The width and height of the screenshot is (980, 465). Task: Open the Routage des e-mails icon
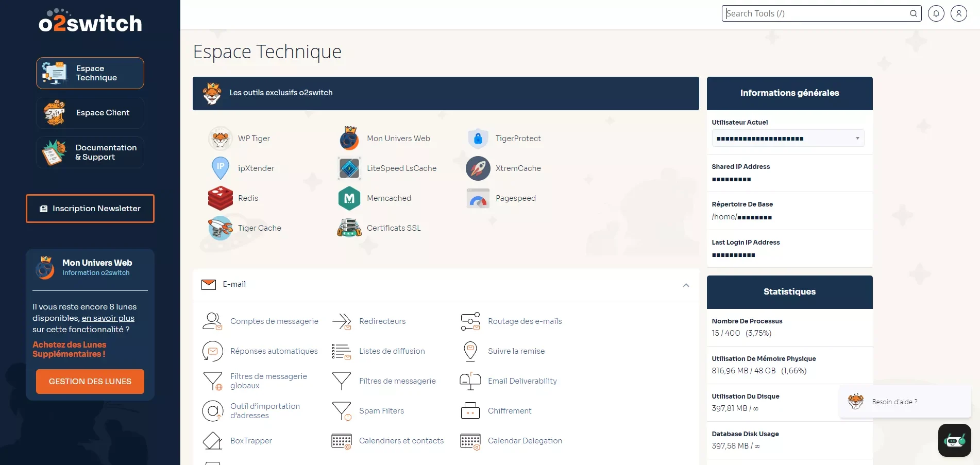coord(470,321)
